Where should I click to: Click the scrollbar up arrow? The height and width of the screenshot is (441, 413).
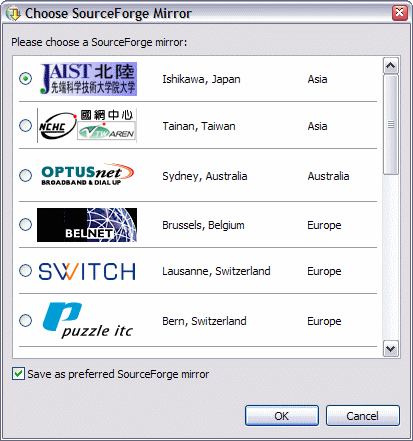391,66
